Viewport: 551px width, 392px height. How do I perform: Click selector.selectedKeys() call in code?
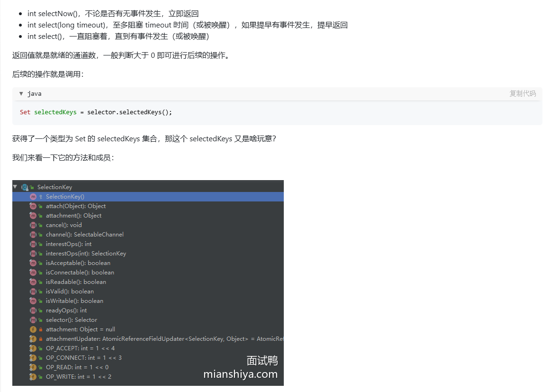(130, 112)
